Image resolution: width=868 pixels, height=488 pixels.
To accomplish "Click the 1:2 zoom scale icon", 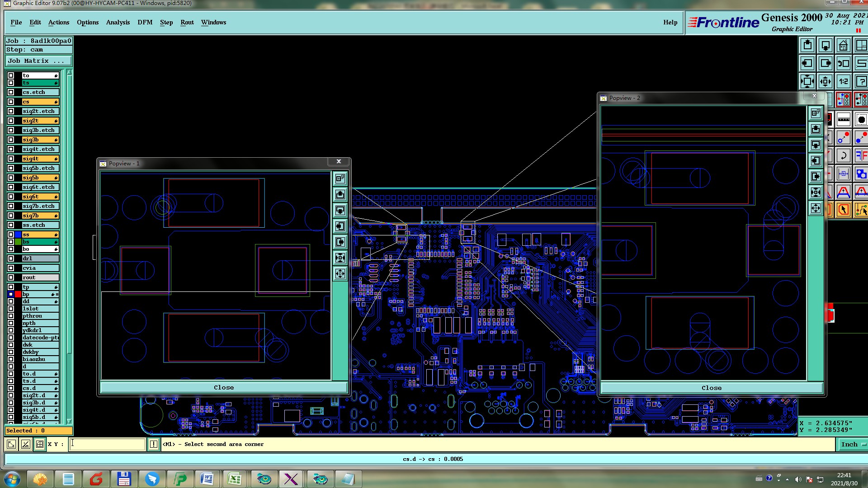I will pyautogui.click(x=843, y=82).
